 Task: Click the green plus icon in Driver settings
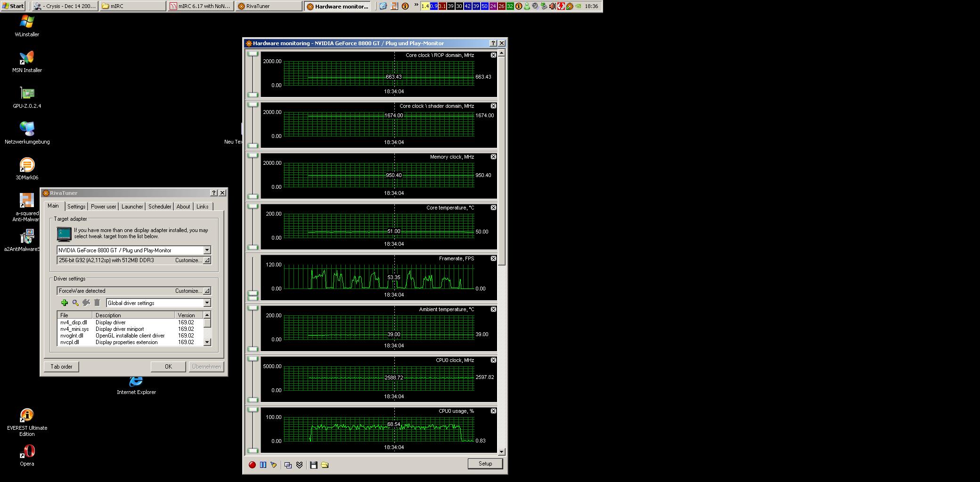pyautogui.click(x=65, y=303)
